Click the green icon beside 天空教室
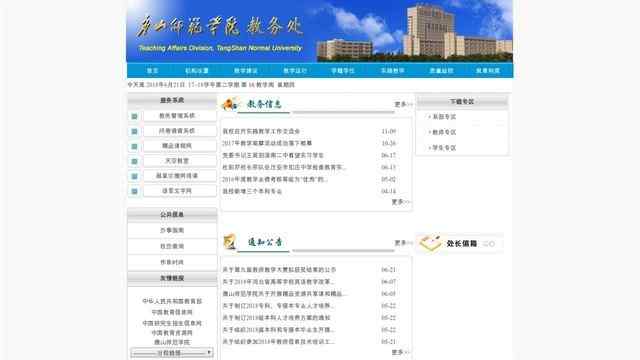 (134, 161)
